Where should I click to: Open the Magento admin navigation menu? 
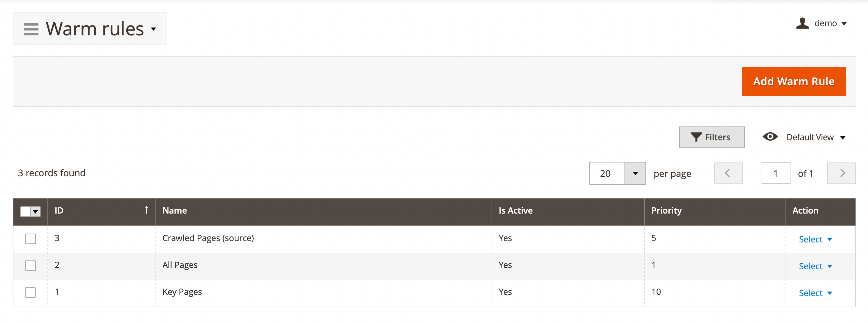(31, 28)
